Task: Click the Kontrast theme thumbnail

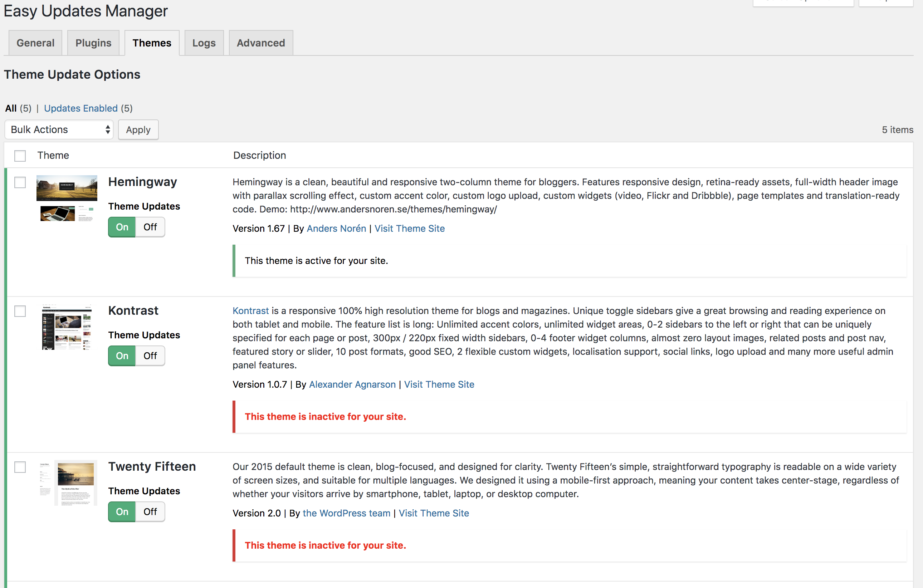Action: point(67,327)
